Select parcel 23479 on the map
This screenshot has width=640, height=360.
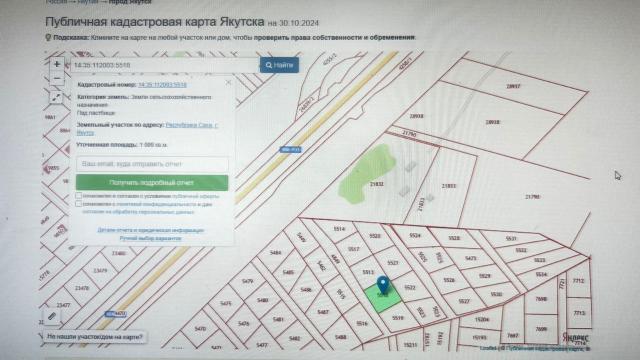coord(100,270)
